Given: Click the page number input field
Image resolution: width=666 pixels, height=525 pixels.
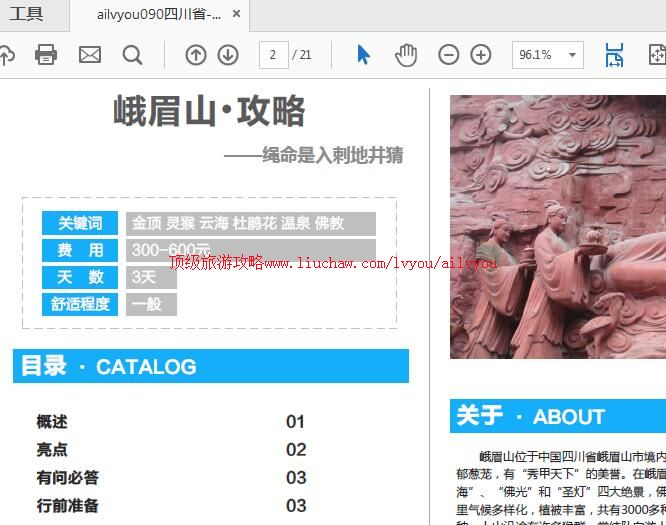Looking at the screenshot, I should tap(273, 55).
